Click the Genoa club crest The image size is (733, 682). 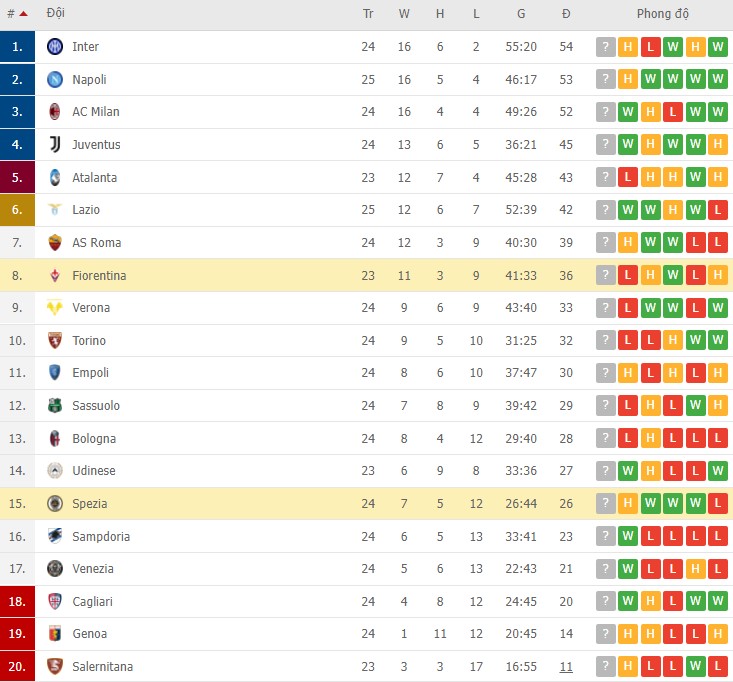[x=55, y=634]
